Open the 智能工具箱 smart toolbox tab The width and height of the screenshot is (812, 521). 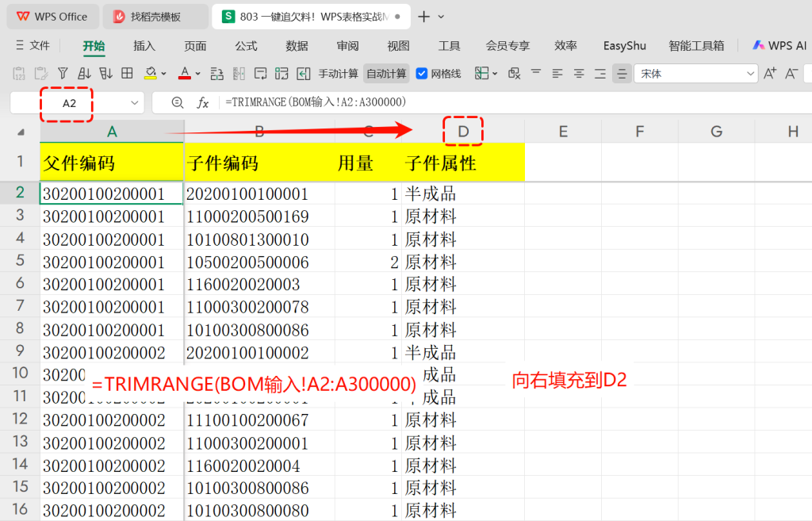click(696, 45)
